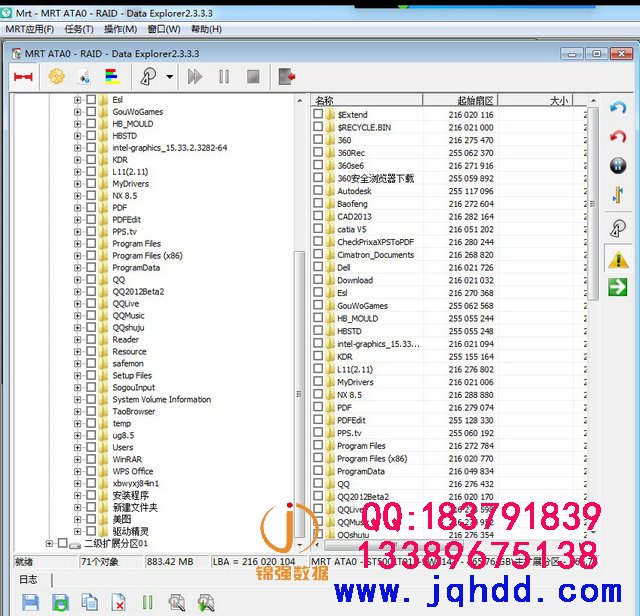Open the 帮助(H) menu
The height and width of the screenshot is (616, 640).
click(207, 29)
